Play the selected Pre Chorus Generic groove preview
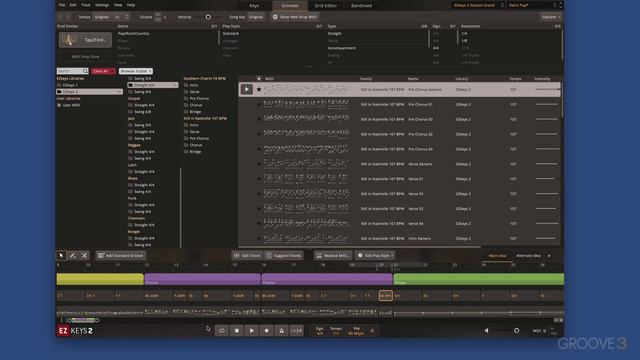The image size is (640, 360). (x=247, y=89)
